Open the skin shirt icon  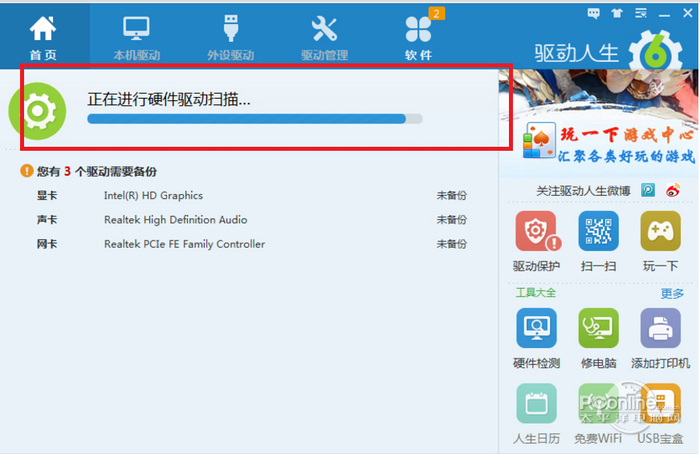[617, 13]
